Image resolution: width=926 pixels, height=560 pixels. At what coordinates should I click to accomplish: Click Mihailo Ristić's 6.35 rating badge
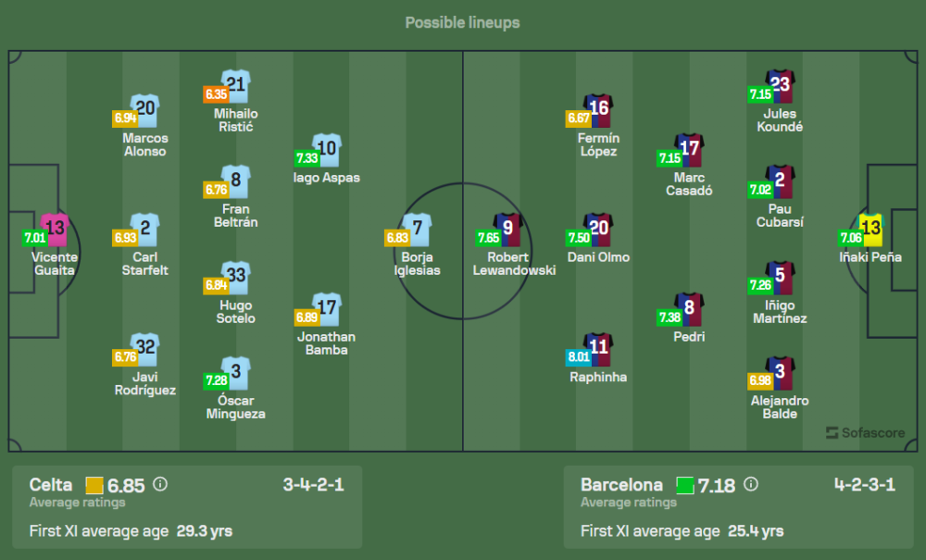coord(216,93)
